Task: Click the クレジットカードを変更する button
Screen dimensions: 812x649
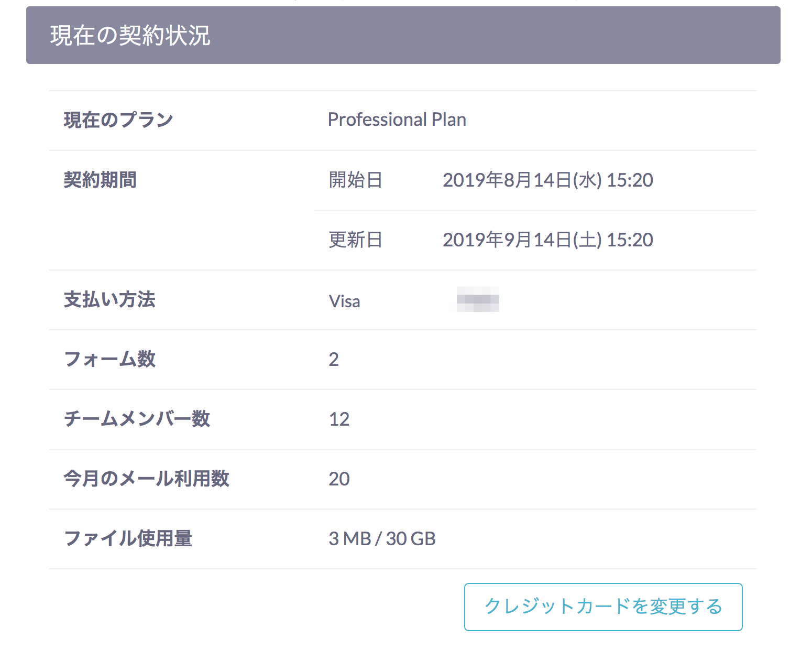Action: (603, 607)
